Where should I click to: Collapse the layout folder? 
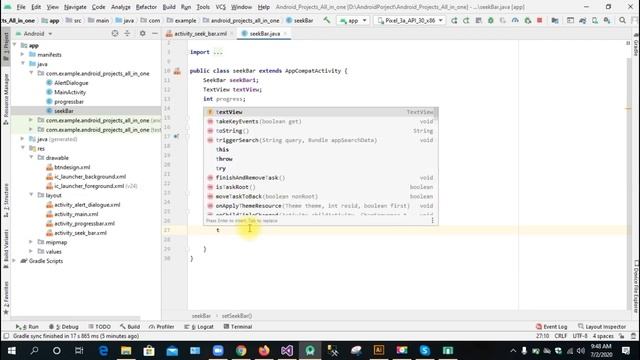point(31,196)
